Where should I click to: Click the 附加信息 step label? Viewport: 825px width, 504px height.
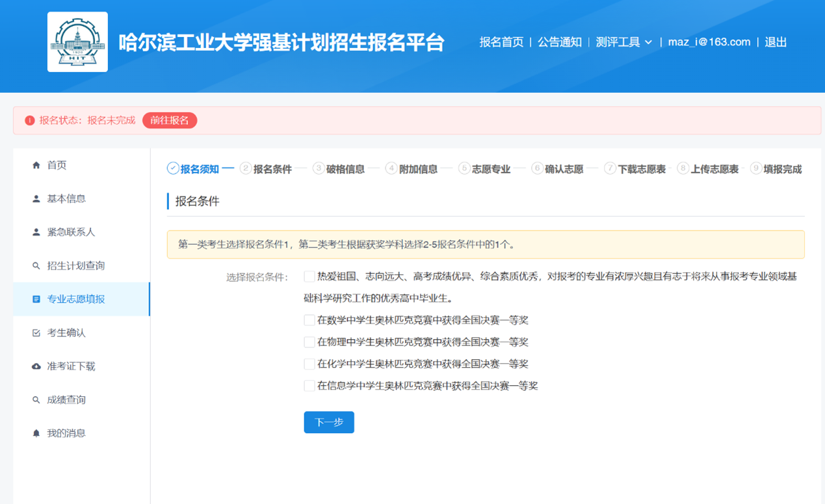(x=418, y=169)
